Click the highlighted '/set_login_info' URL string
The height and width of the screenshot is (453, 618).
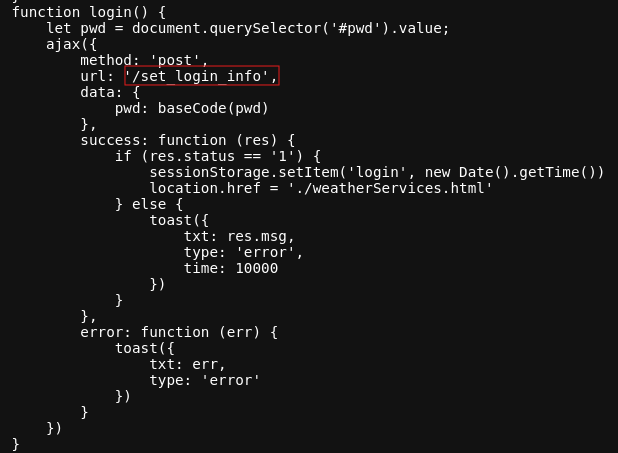(201, 76)
